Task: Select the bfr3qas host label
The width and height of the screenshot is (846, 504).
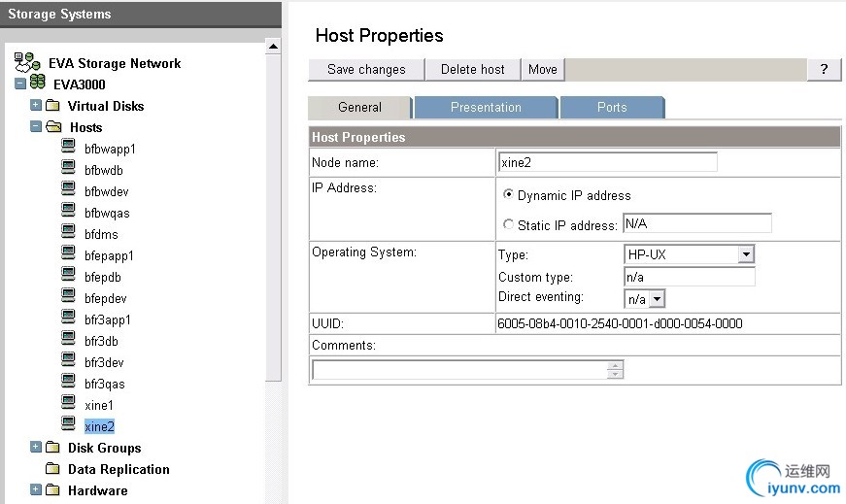Action: (105, 384)
